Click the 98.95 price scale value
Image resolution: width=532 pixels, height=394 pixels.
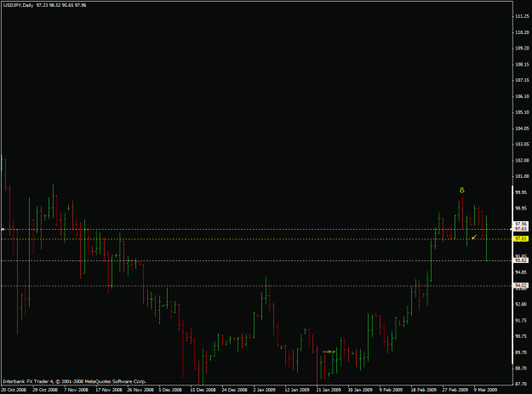click(521, 208)
